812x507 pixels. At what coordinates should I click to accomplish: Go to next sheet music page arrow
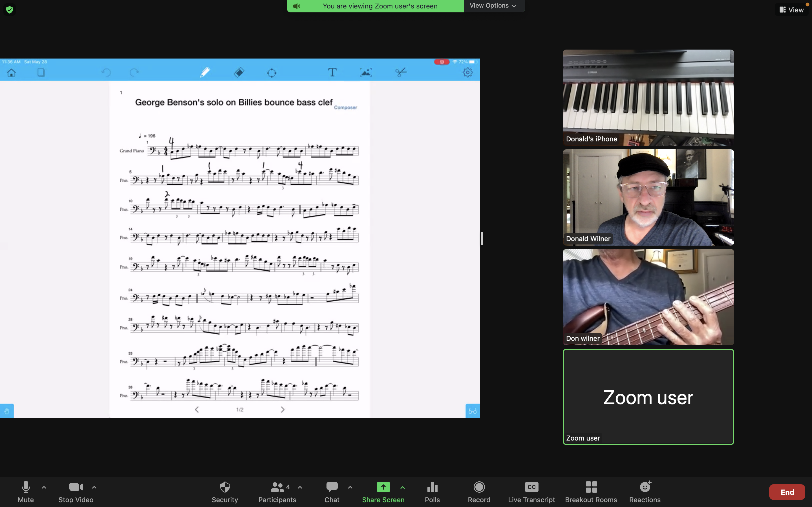tap(283, 410)
